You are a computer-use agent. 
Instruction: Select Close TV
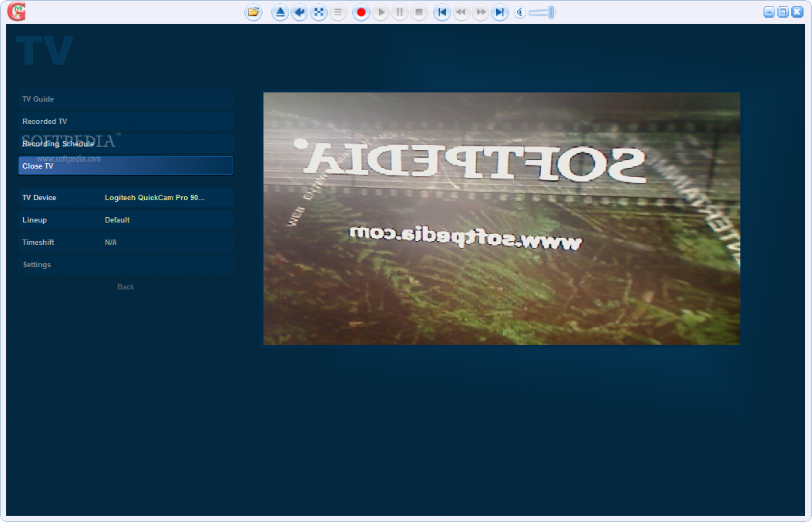126,166
